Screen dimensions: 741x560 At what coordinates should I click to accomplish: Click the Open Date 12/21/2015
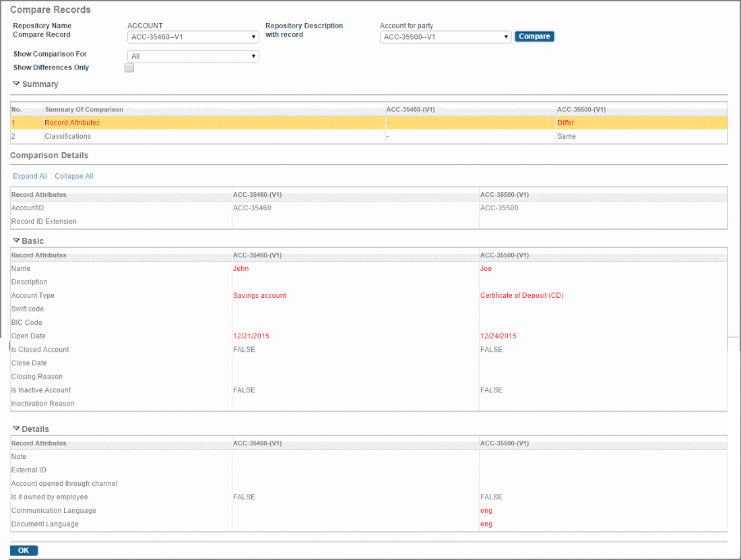click(251, 336)
